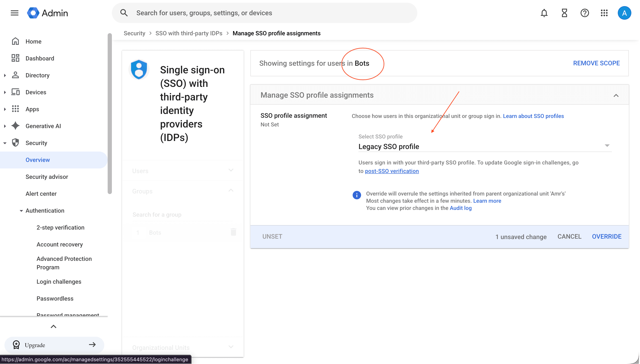Click the UNSET button
The image size is (640, 364).
272,236
